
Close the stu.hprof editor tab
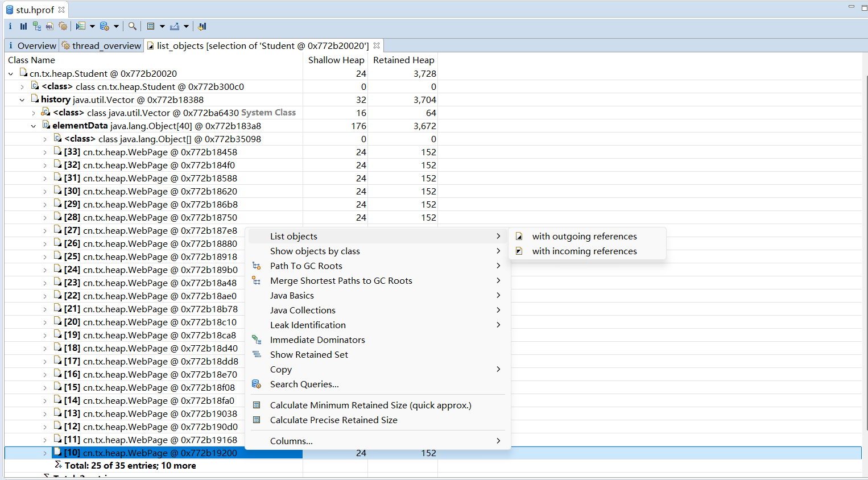pos(61,10)
